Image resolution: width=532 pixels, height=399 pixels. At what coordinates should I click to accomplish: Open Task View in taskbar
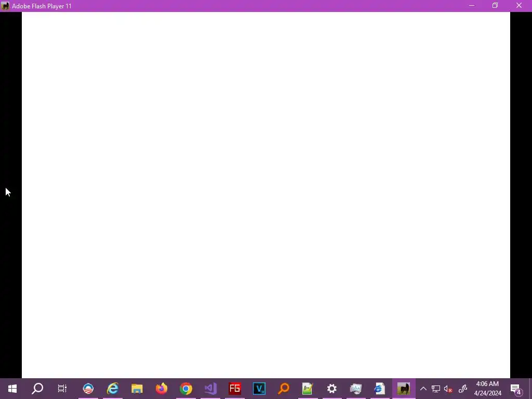click(x=62, y=389)
